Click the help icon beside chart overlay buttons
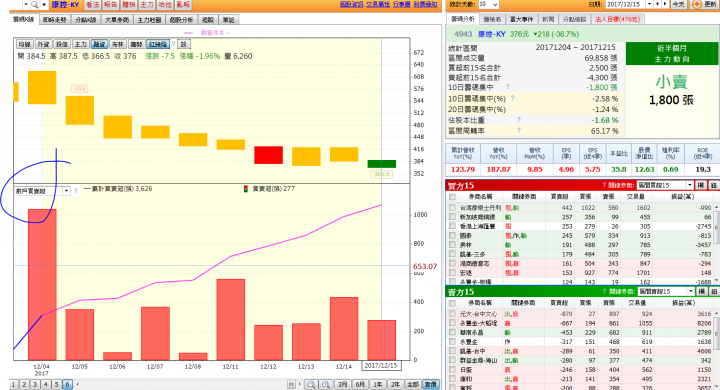Screen dimensions: 720x390 [173, 44]
